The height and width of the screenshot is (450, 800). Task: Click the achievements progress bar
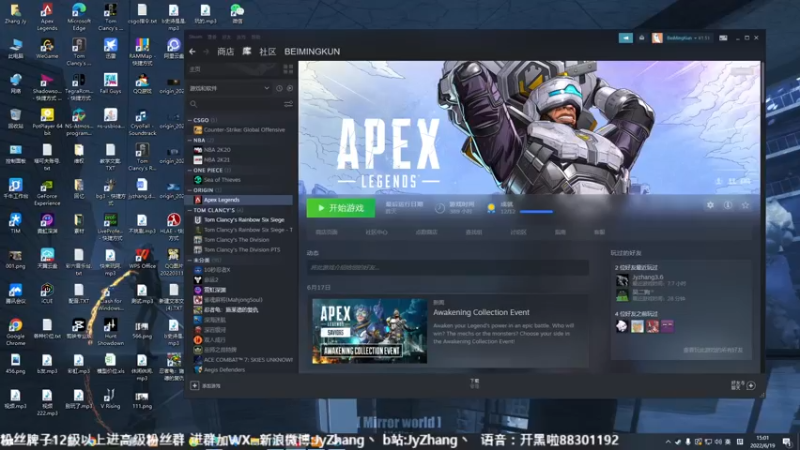(536, 211)
